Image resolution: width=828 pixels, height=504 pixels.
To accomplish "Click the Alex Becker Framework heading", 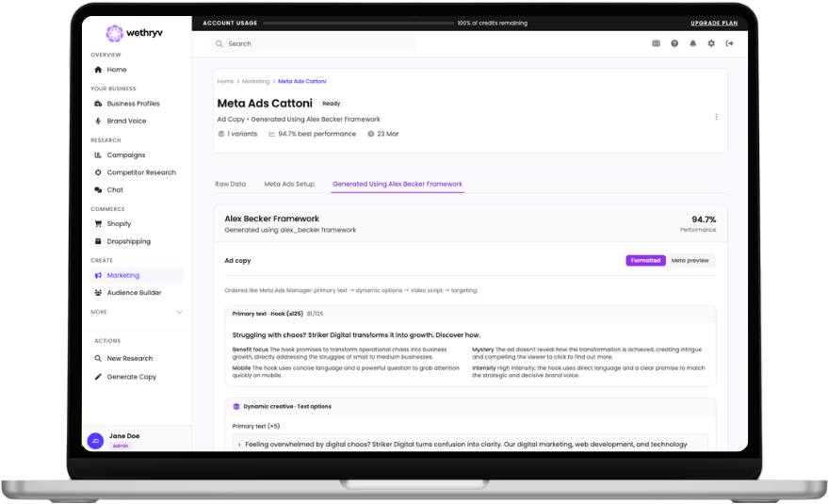I will tap(271, 219).
